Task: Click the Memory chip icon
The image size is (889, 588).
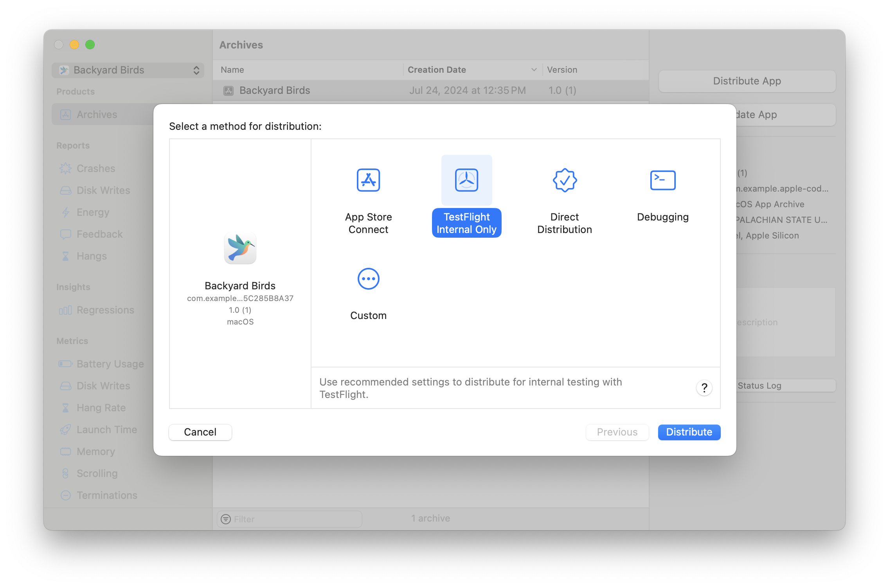Action: tap(65, 452)
